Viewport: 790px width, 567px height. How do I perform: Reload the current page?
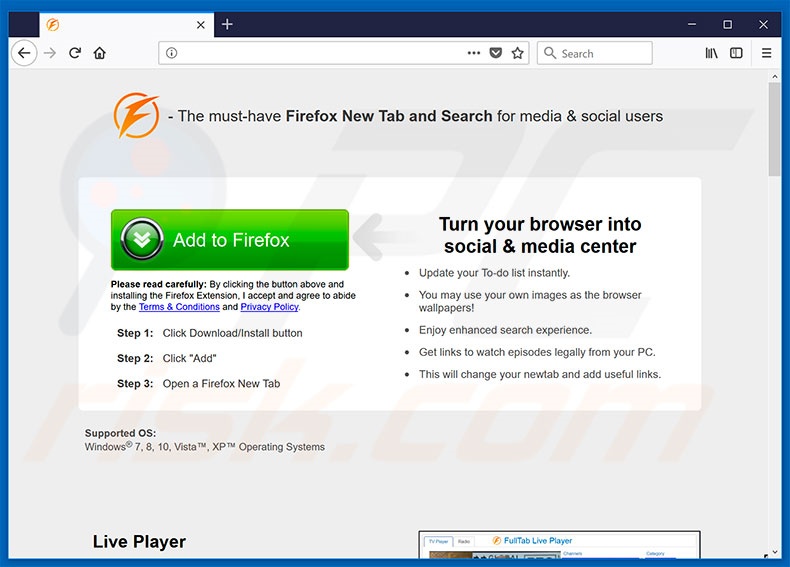(75, 53)
